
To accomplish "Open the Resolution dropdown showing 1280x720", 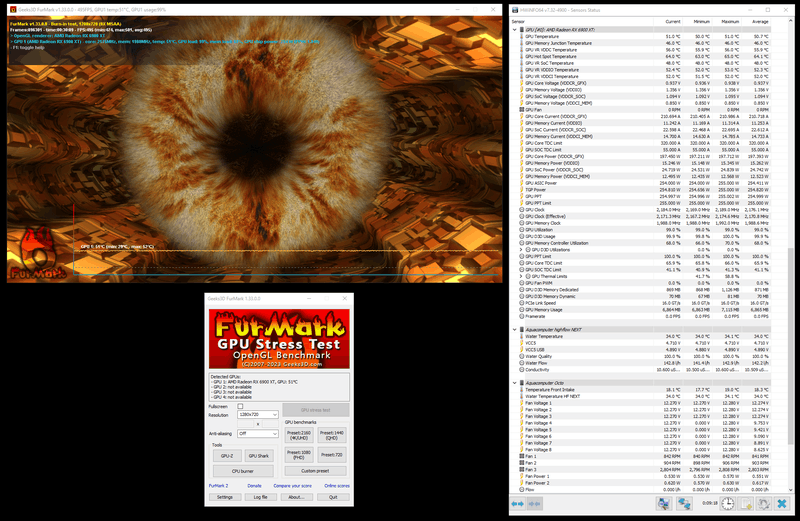I will click(x=258, y=414).
